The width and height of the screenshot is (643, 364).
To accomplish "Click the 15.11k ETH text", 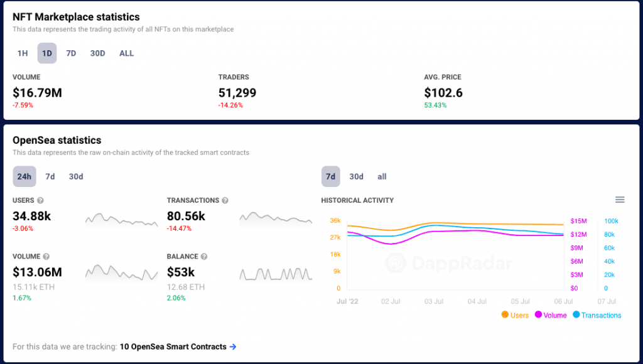I will (34, 287).
